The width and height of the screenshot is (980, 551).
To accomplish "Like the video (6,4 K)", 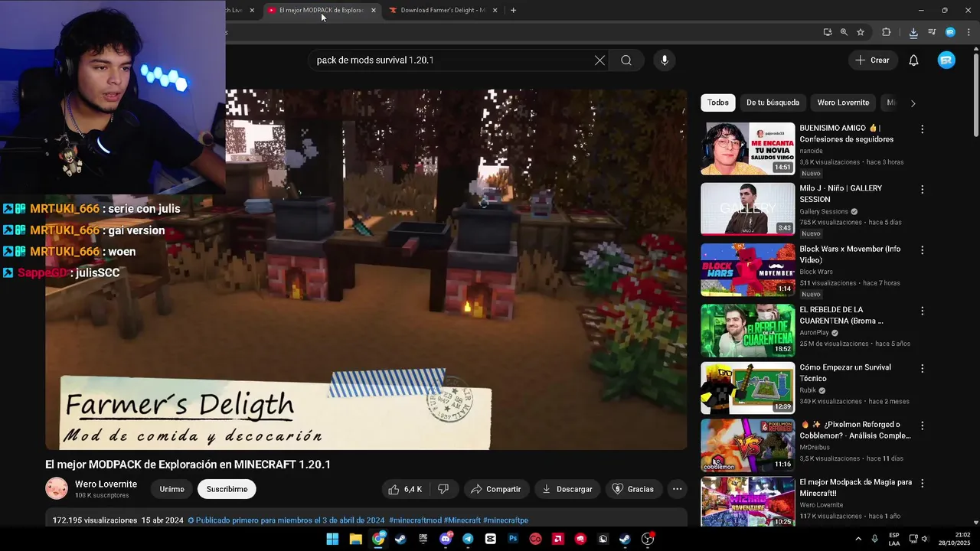I will (405, 489).
